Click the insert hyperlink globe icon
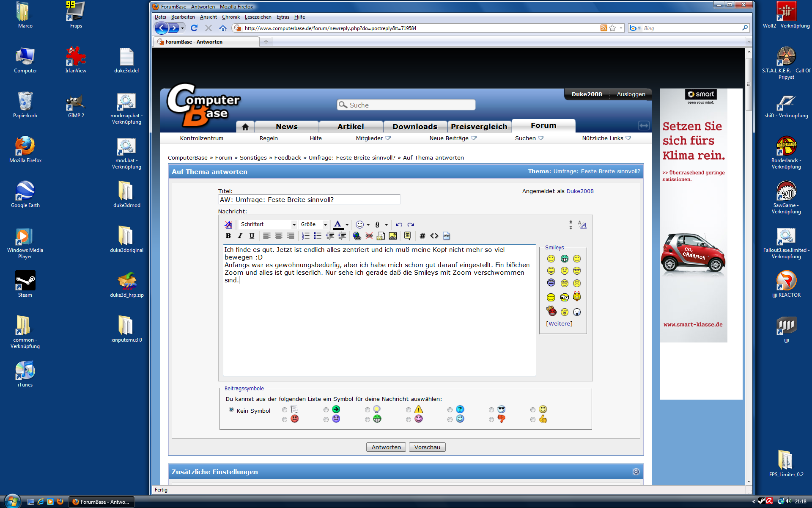Screen dimensions: 812x508 [357, 236]
